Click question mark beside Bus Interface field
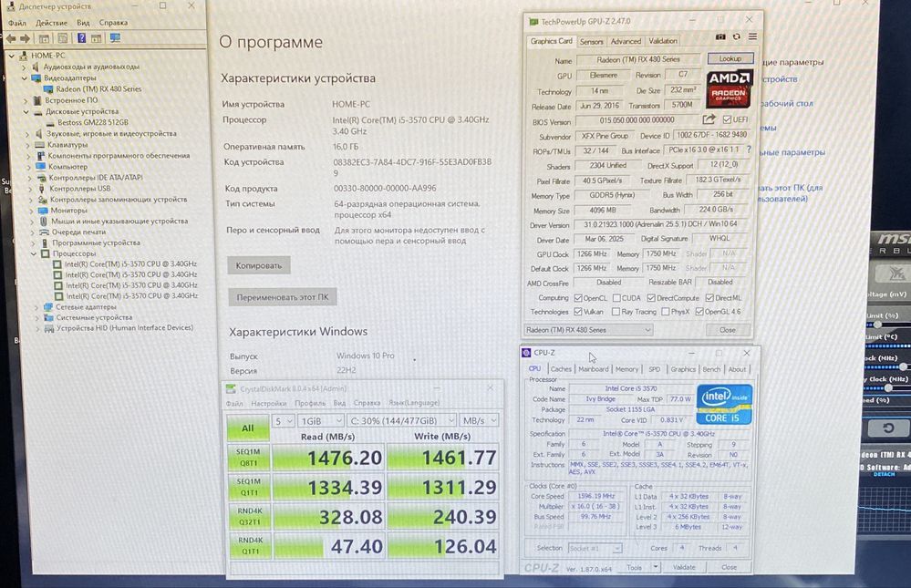Viewport: 911px width, 588px height. pyautogui.click(x=749, y=150)
